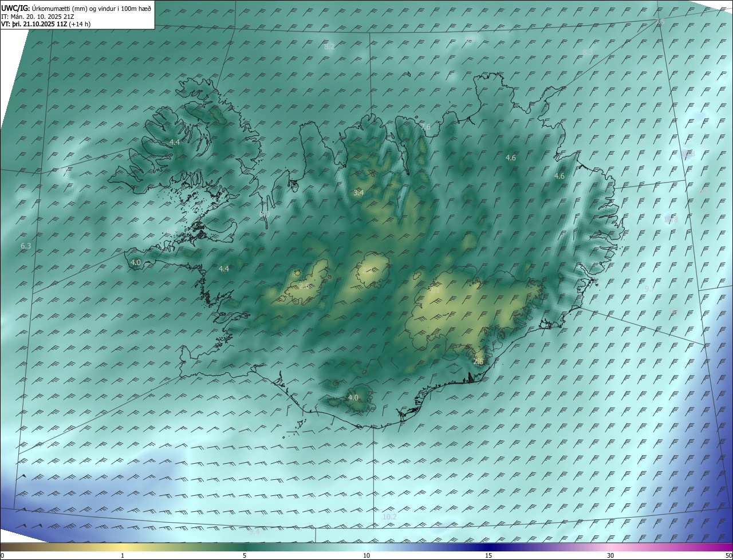Click the 4.6 value nearer the east coast
This screenshot has width=733, height=560.
pyautogui.click(x=559, y=176)
